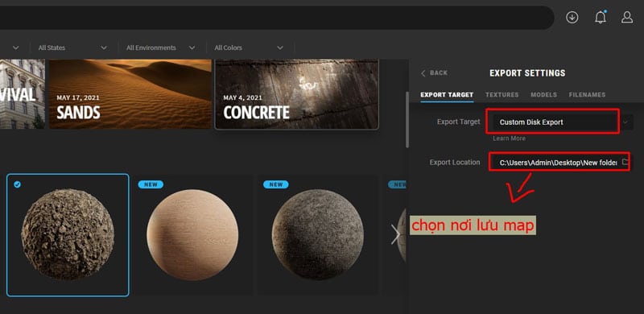Open the All Colors filter dropdown
The image size is (644, 314).
click(x=249, y=48)
